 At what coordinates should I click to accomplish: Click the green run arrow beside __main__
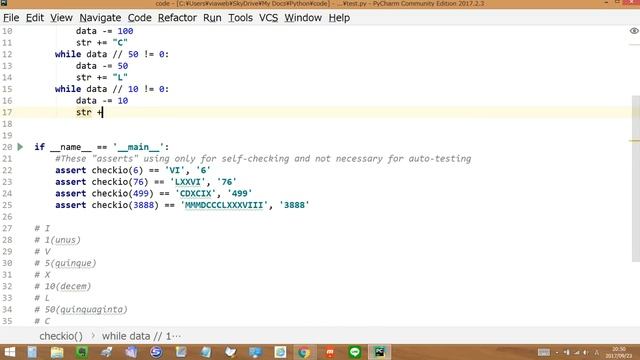pos(20,147)
